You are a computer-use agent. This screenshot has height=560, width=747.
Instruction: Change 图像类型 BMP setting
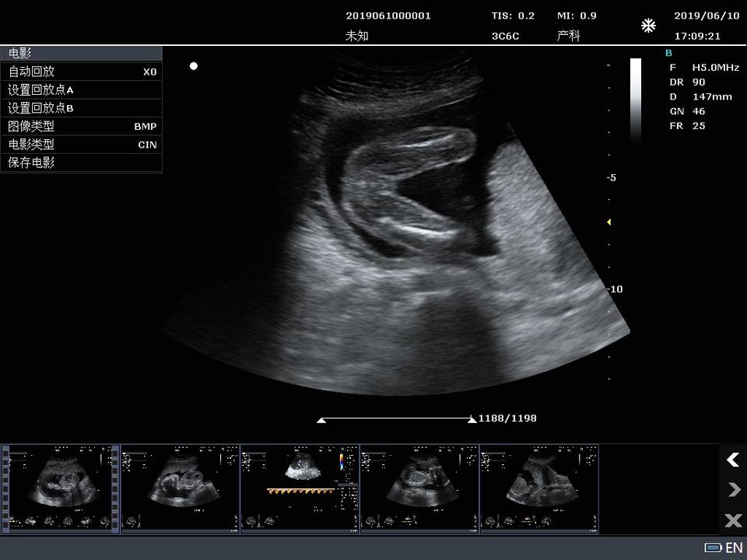[81, 126]
